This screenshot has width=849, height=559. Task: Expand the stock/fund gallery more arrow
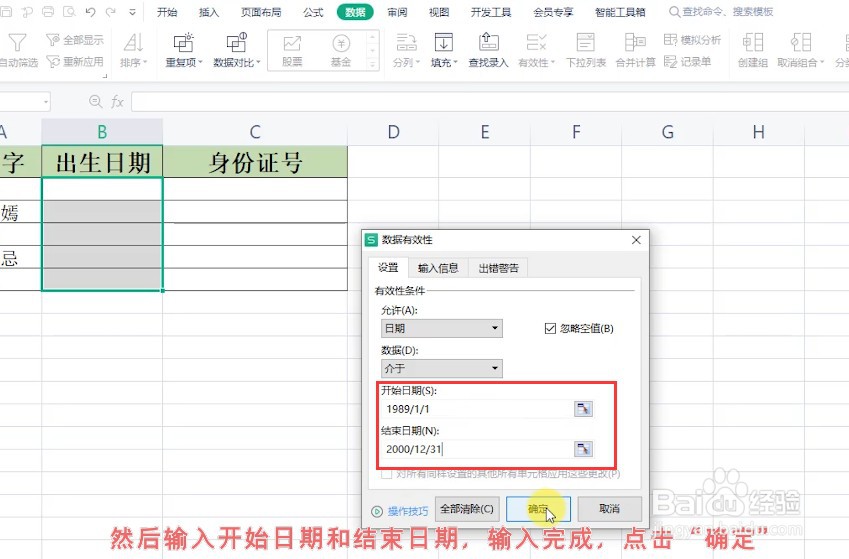point(372,64)
